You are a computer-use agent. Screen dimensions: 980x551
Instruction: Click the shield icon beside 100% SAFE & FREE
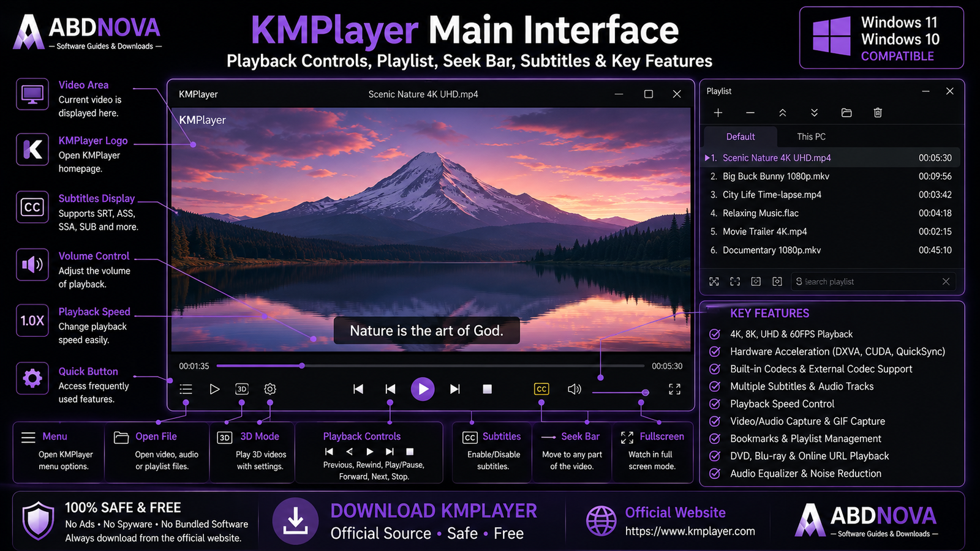click(x=38, y=521)
